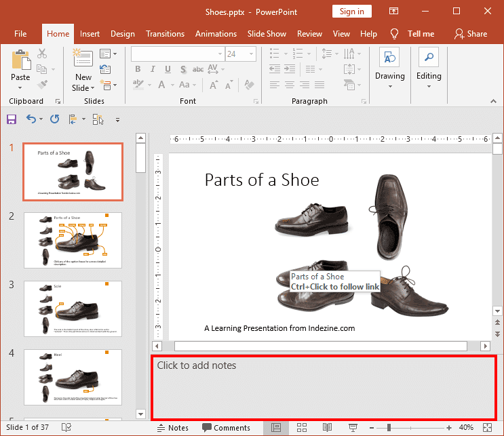Click the Increase Font Size icon
The width and height of the screenshot is (504, 436).
[x=214, y=85]
